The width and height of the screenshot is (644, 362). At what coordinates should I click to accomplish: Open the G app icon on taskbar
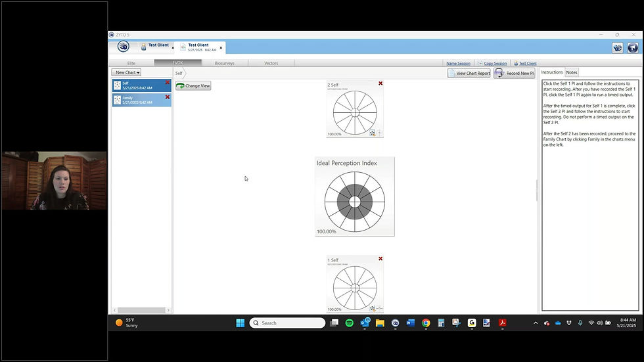472,323
